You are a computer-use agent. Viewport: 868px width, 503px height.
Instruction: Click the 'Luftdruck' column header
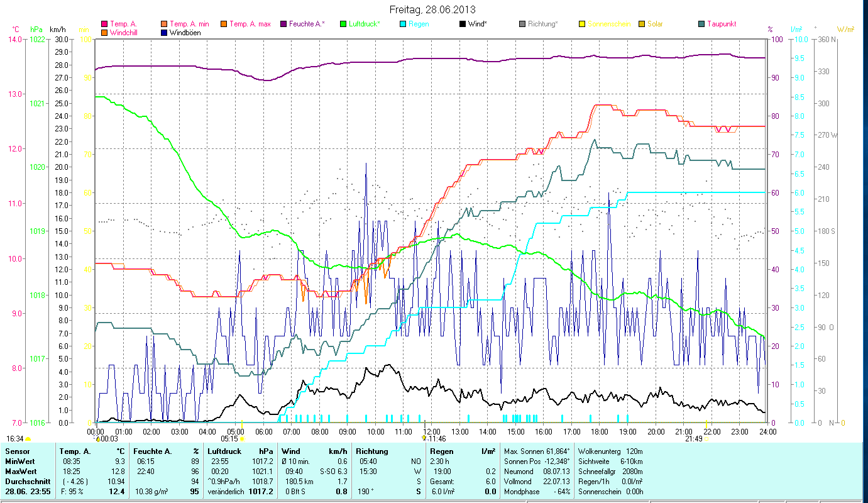224,451
